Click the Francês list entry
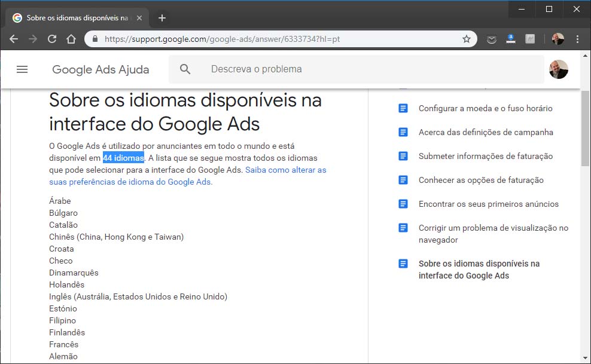 pyautogui.click(x=63, y=344)
